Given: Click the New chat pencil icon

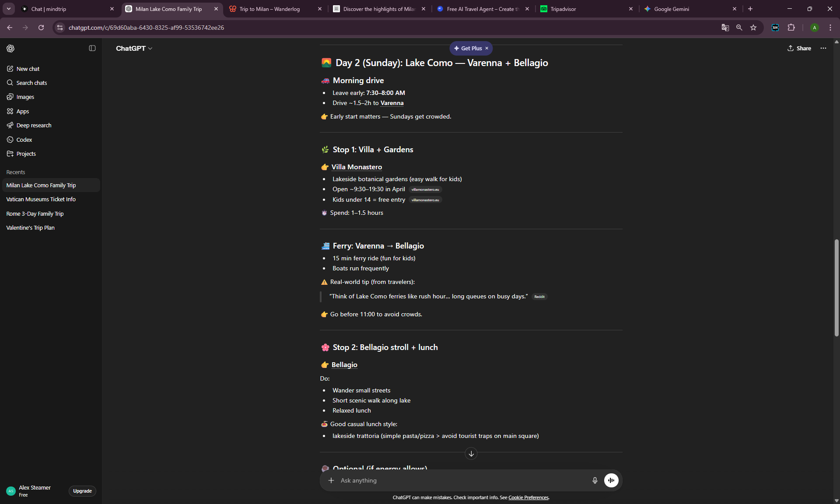Looking at the screenshot, I should click(x=10, y=69).
